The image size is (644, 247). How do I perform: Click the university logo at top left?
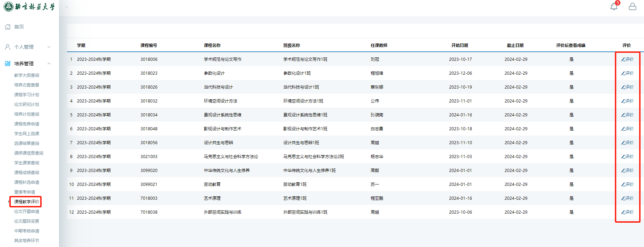(29, 7)
